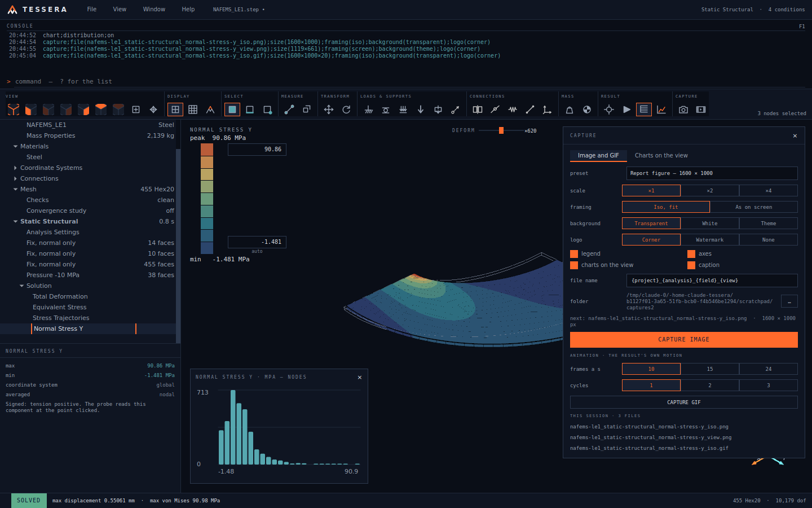This screenshot has width=812, height=508.
Task: Collapse the Solution tree node
Action: pos(22,286)
